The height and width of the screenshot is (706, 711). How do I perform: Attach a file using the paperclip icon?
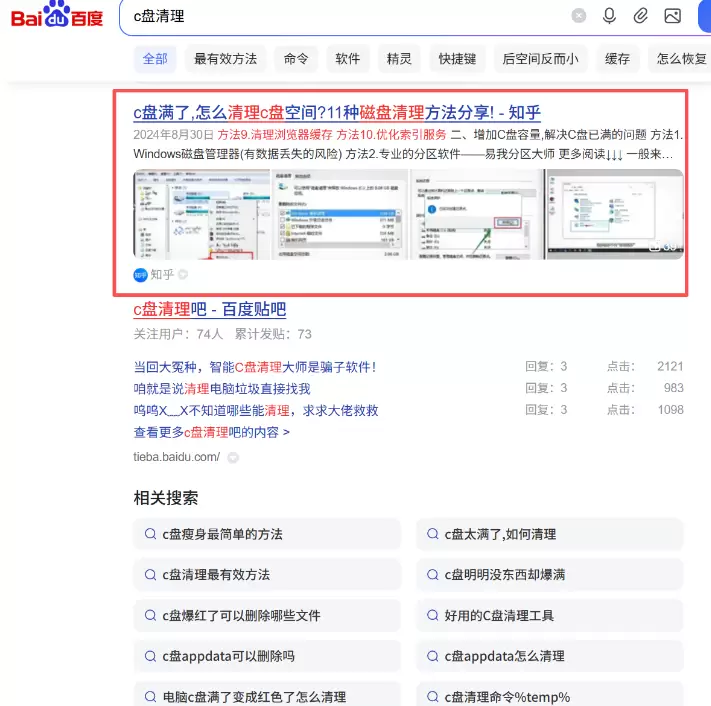pyautogui.click(x=640, y=16)
